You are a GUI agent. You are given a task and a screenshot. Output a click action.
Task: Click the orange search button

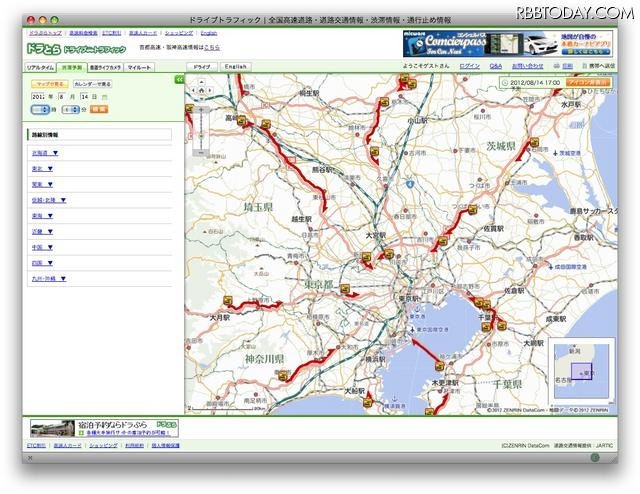click(99, 109)
